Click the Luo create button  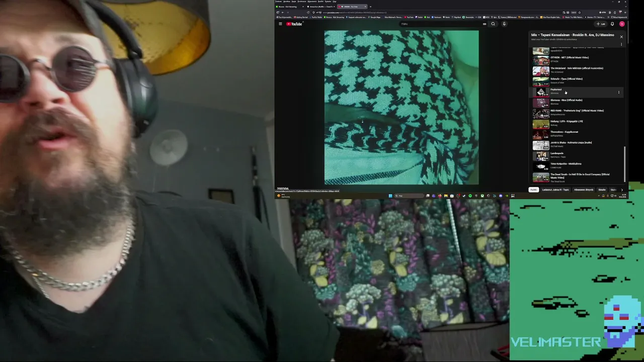(x=601, y=24)
